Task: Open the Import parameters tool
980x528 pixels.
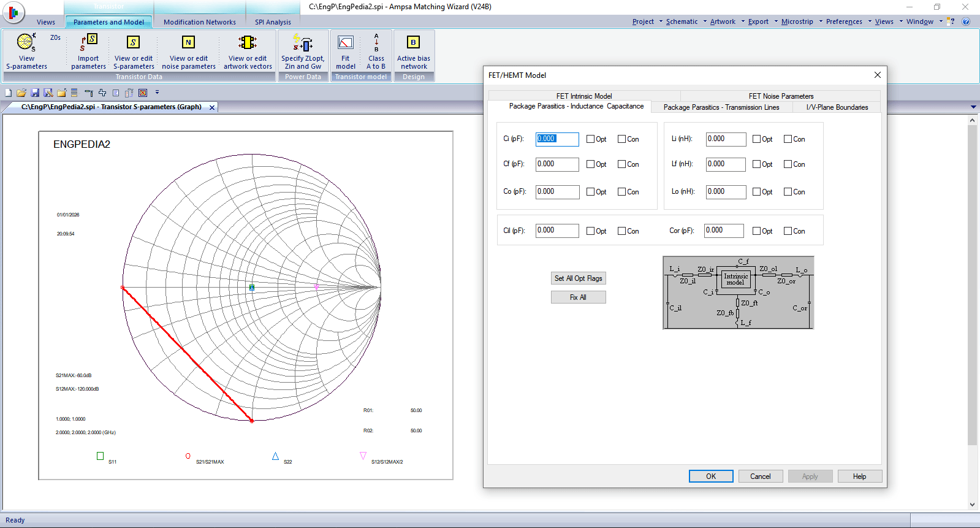Action: (x=88, y=43)
